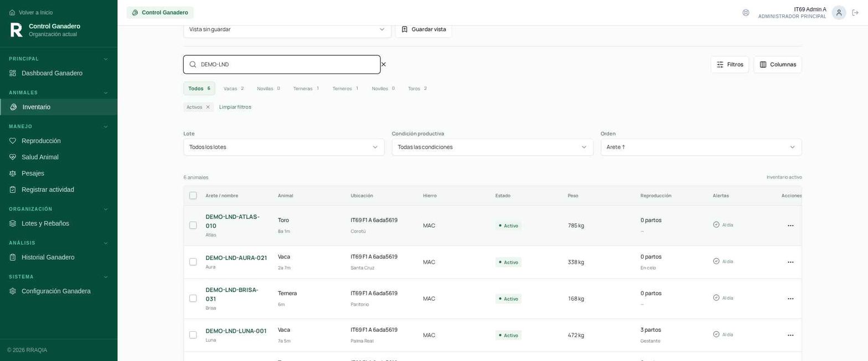The image size is (868, 361).
Task: Click the Limpiar filtros link
Action: pyautogui.click(x=235, y=107)
